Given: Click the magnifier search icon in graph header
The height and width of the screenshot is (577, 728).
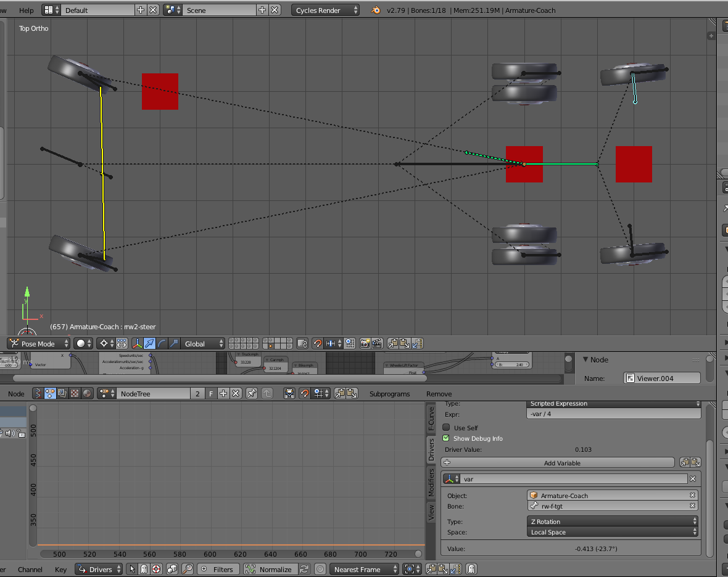Looking at the screenshot, I should [x=188, y=570].
